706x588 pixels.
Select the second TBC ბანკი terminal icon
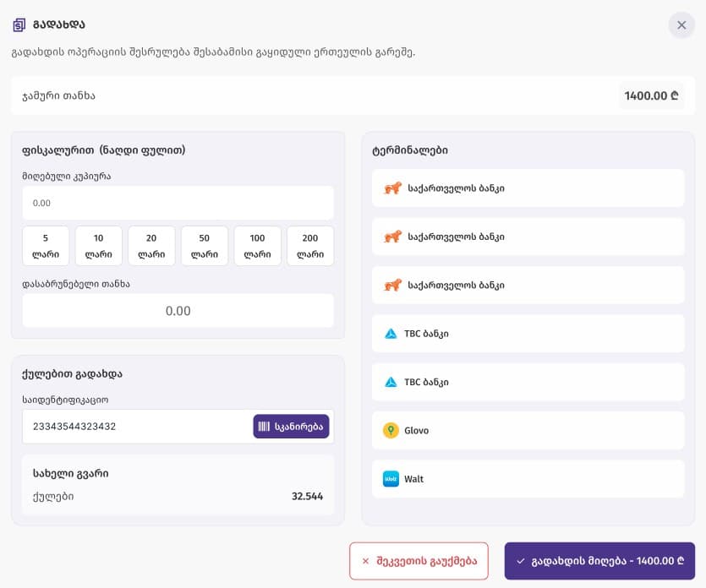pos(389,382)
